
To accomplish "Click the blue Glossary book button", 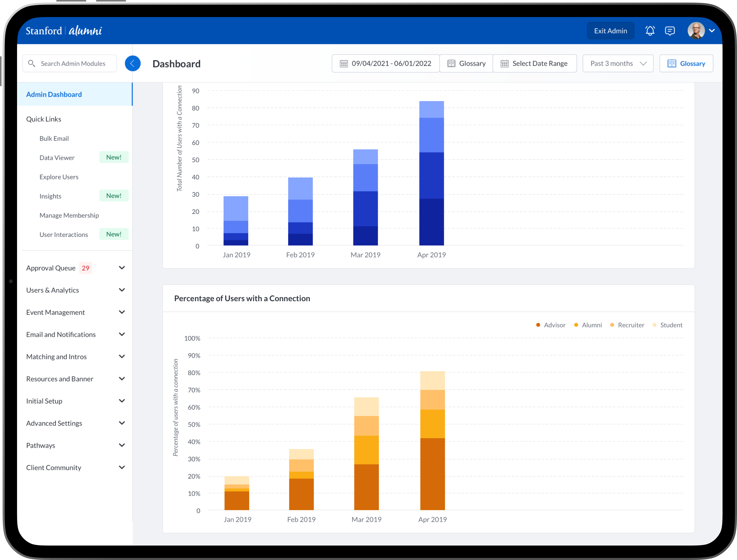I will point(686,63).
